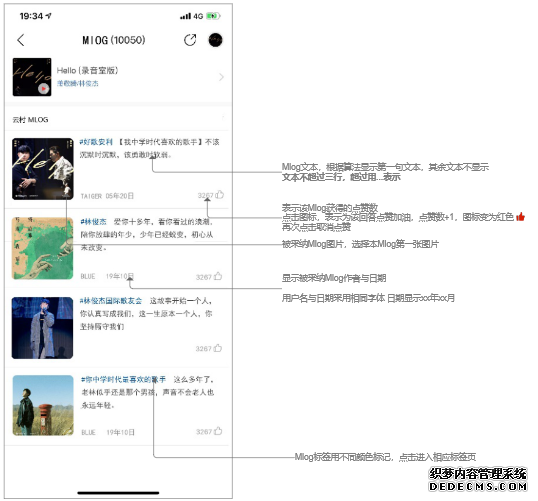The height and width of the screenshot is (501, 538).
Task: Tap the MlOG (10050) page title
Action: [114, 40]
